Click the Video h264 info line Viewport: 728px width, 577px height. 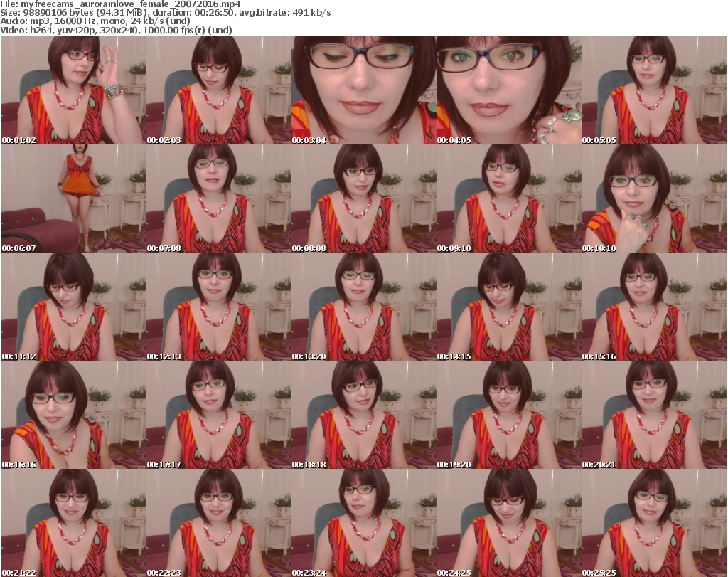click(x=116, y=30)
